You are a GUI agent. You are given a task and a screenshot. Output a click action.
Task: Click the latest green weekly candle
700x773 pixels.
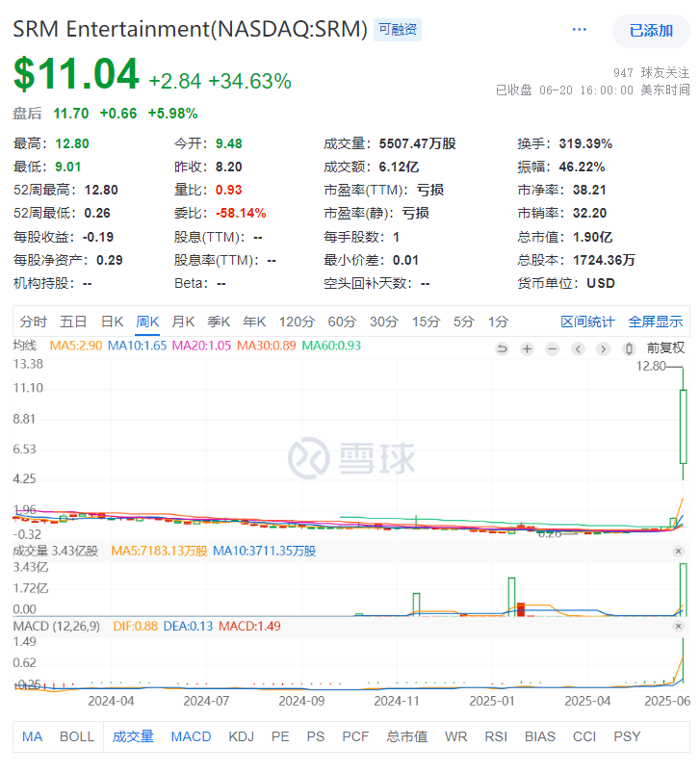[x=684, y=426]
